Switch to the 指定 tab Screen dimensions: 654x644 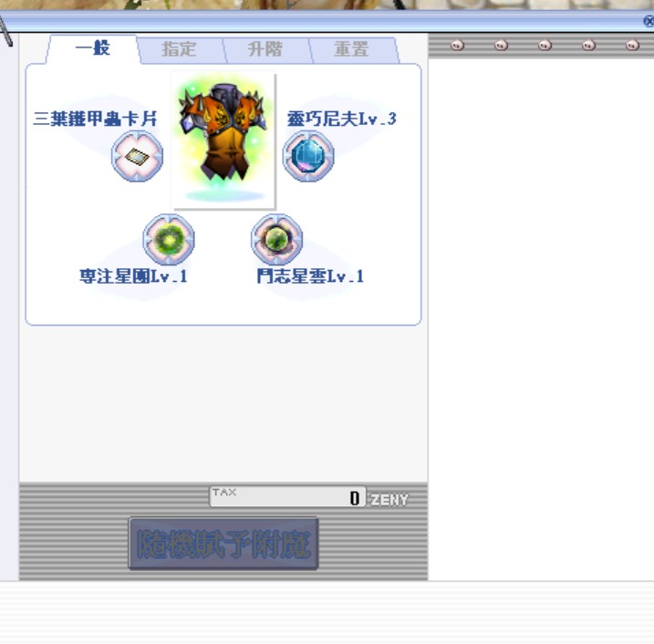pyautogui.click(x=181, y=49)
